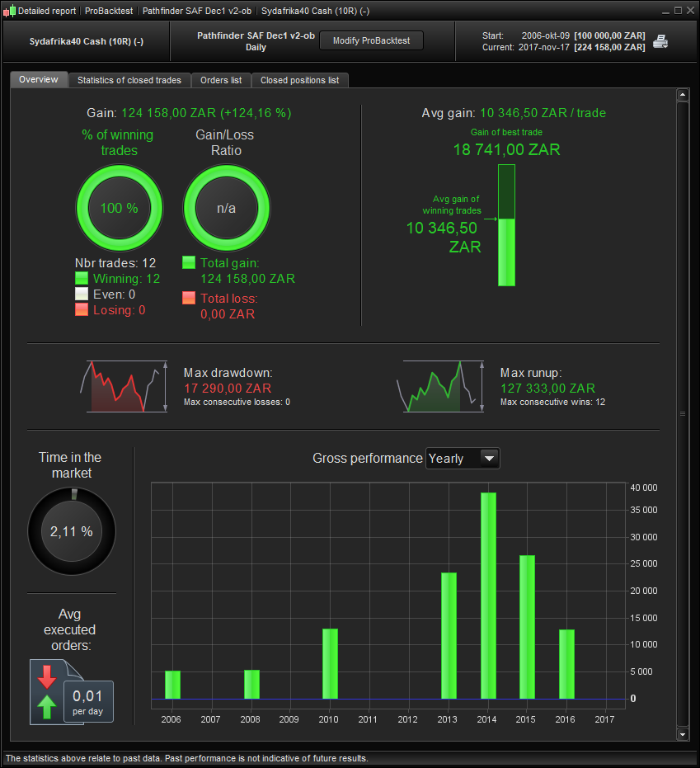Image resolution: width=700 pixels, height=768 pixels.
Task: Click the printer icon to print report
Action: coord(660,41)
